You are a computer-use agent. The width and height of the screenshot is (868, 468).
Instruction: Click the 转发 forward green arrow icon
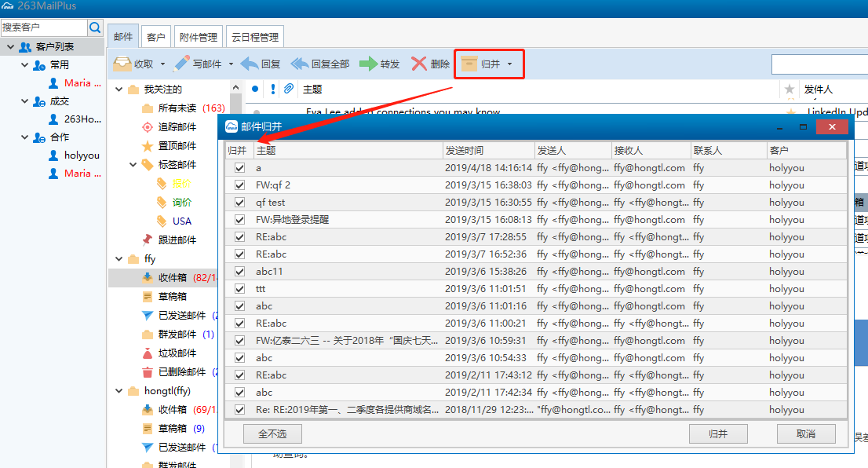(x=368, y=64)
